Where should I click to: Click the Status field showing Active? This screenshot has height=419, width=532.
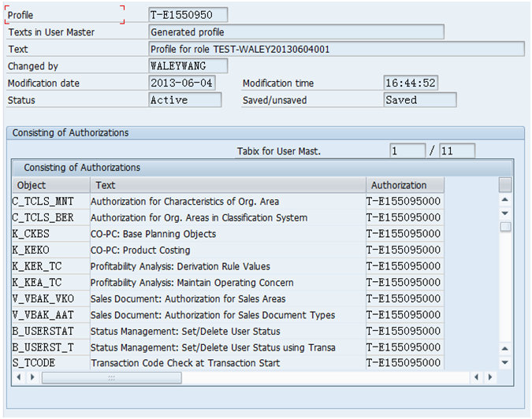tap(185, 100)
